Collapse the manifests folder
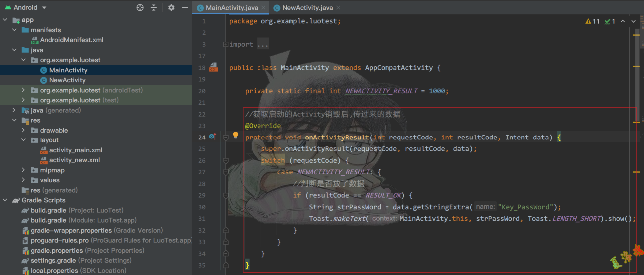This screenshot has width=644, height=275. tap(14, 30)
